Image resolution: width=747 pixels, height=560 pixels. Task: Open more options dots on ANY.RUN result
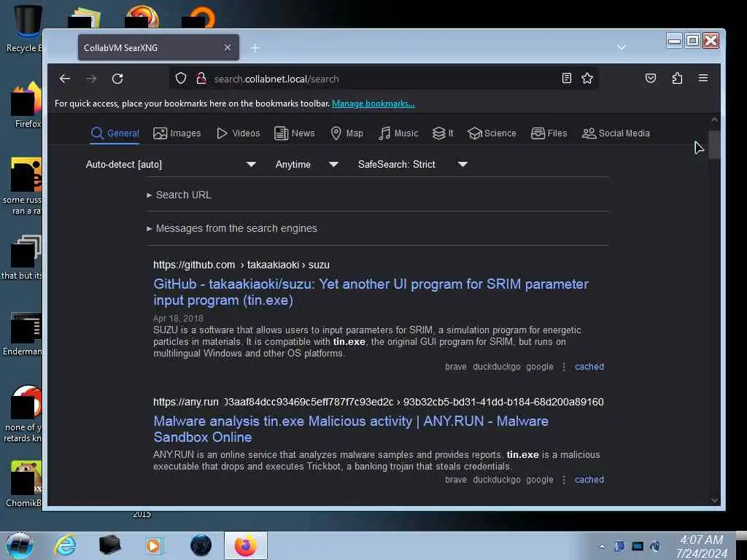[x=564, y=480]
